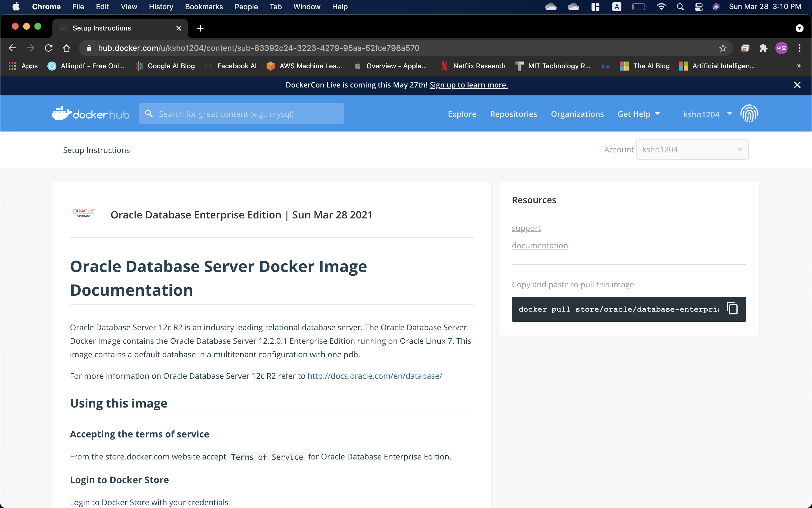This screenshot has height=508, width=812.
Task: Go to Organizations
Action: tap(577, 114)
